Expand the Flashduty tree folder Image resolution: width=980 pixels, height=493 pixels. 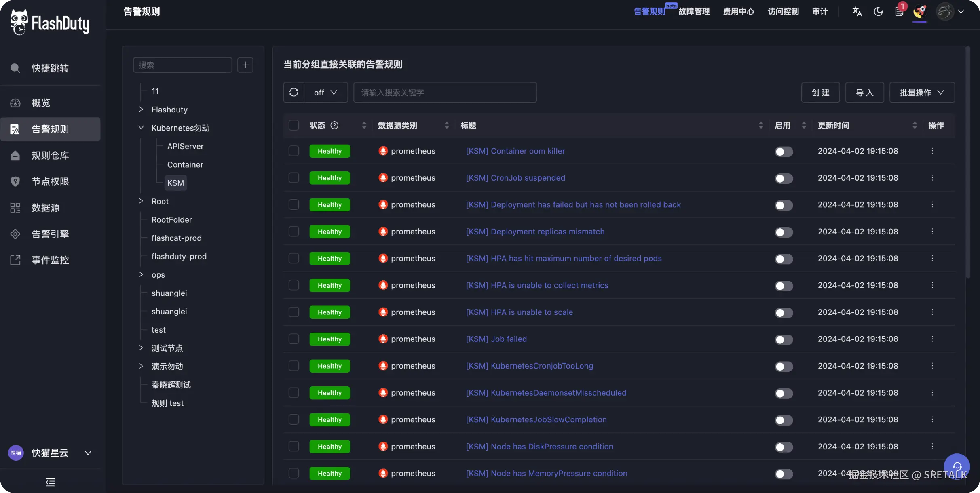(141, 110)
